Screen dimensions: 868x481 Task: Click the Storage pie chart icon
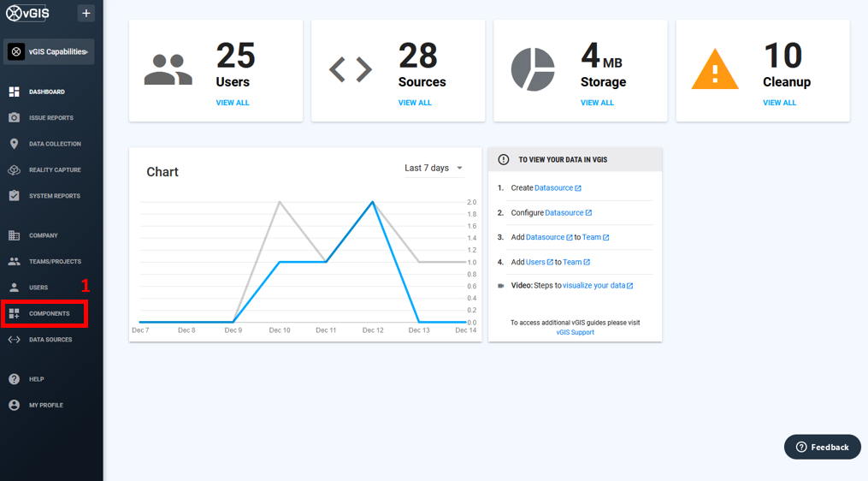coord(533,69)
